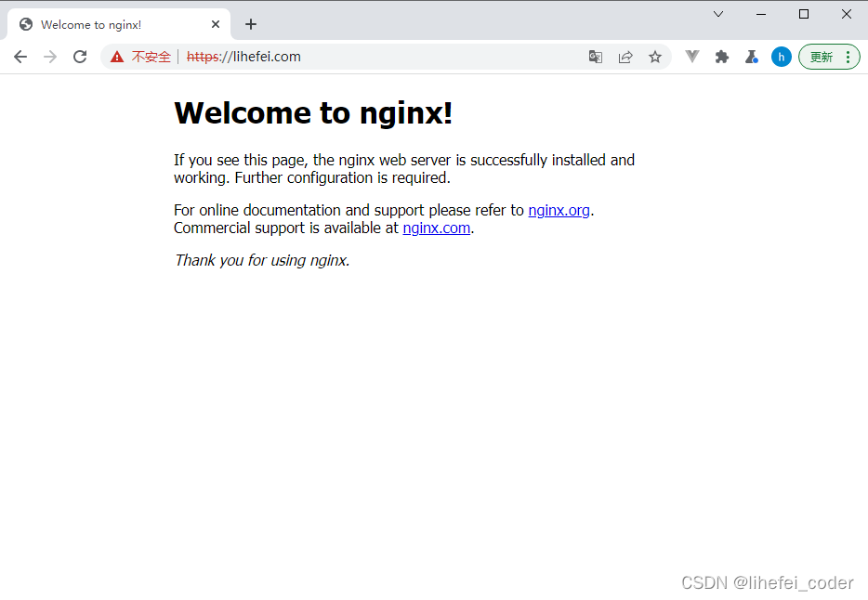The width and height of the screenshot is (868, 600).
Task: Open the profile avatar labeled h
Action: [782, 57]
